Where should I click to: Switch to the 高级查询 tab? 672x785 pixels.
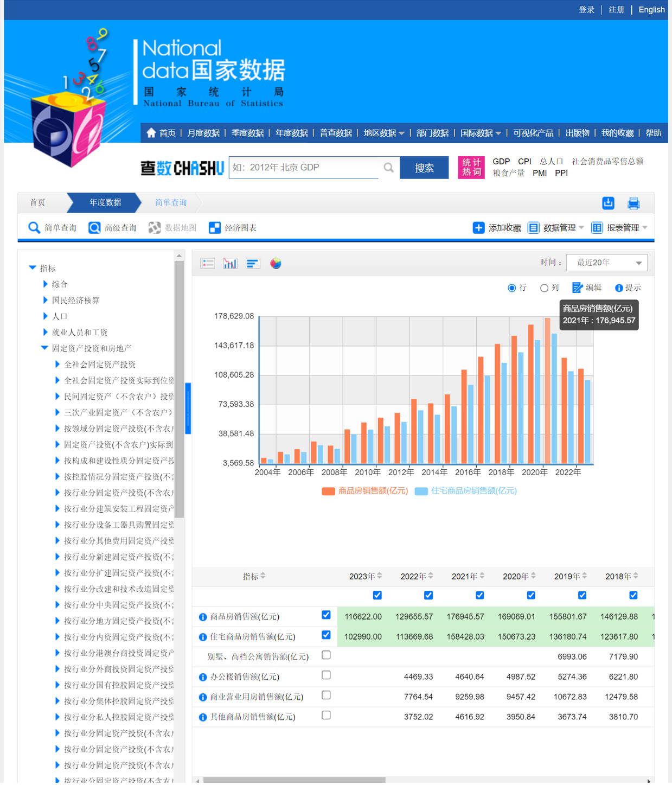coord(113,228)
